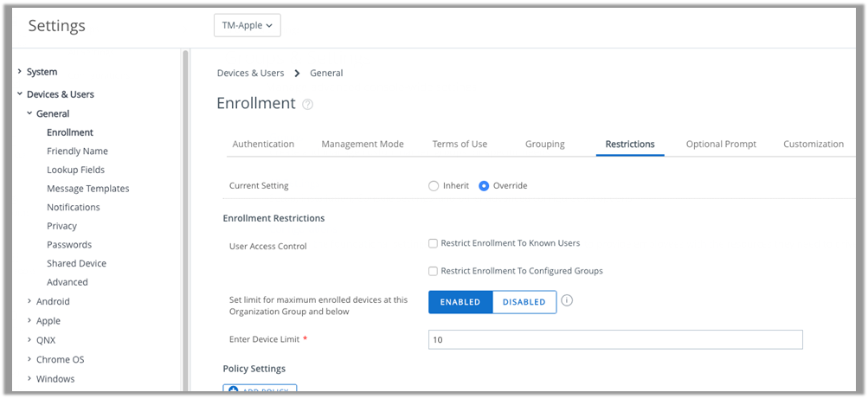This screenshot has width=868, height=399.
Task: Click the info icon beside Enabled/Disabled toggle
Action: point(568,300)
